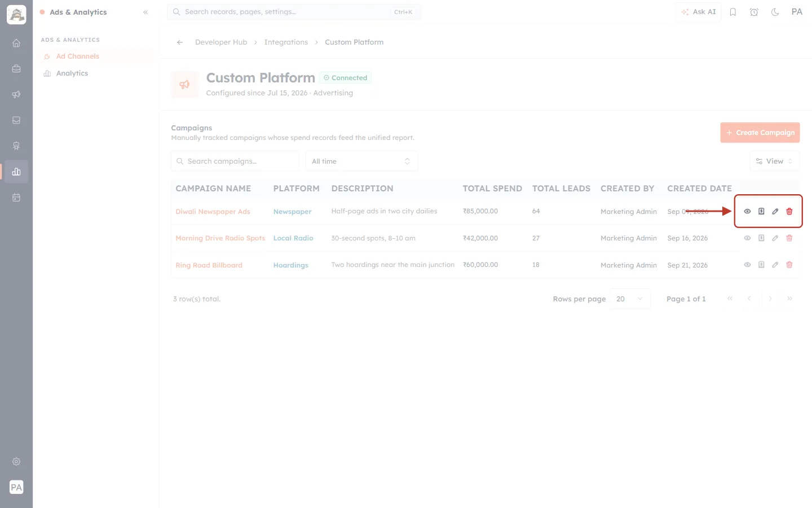Viewport: 812px width, 508px height.
Task: Go to the home icon in the sidebar
Action: point(16,43)
